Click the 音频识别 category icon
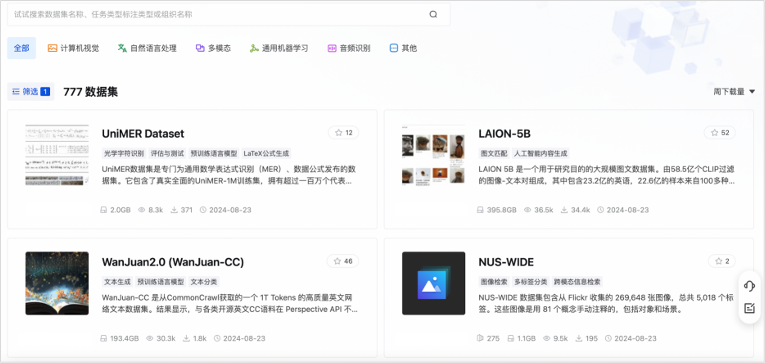The height and width of the screenshot is (363, 765). point(332,48)
